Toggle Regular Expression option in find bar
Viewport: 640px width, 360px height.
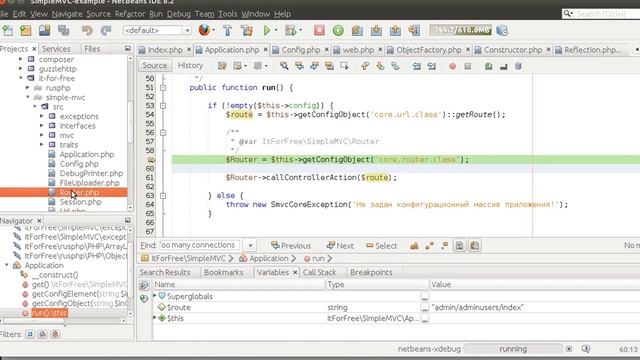444,245
